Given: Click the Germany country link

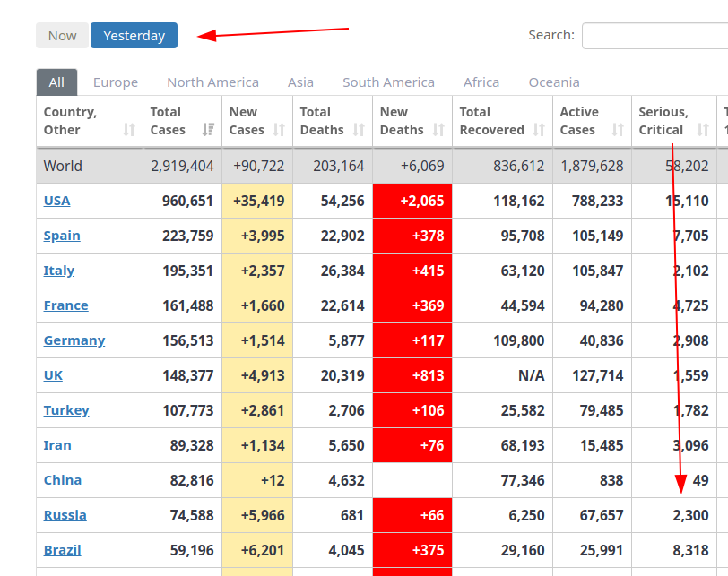Looking at the screenshot, I should (74, 340).
